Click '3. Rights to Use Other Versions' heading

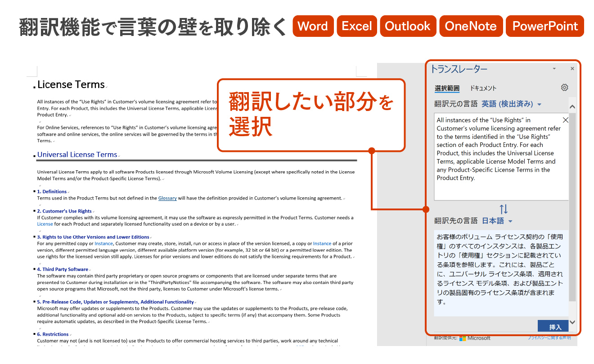[x=93, y=237]
